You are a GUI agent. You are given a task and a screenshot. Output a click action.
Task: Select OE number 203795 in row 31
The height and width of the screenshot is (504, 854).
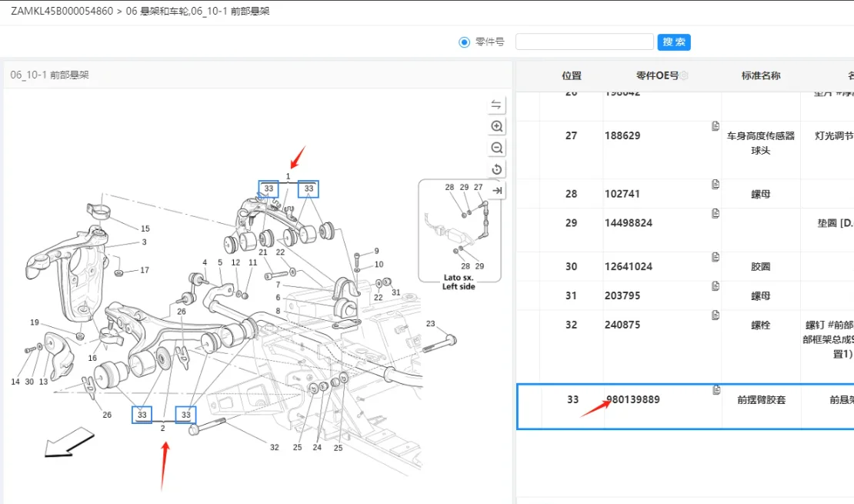[622, 296]
